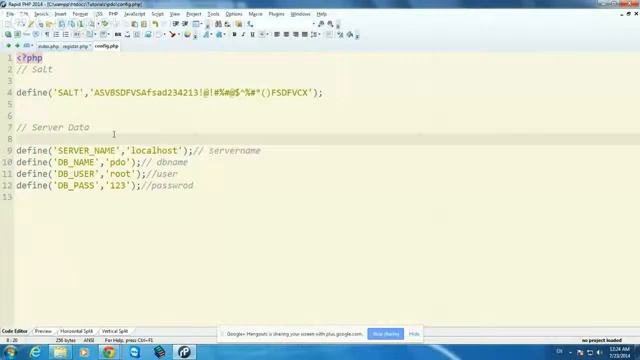Go forward with the green right arrow
This screenshot has height=360, width=640.
click(x=18, y=46)
